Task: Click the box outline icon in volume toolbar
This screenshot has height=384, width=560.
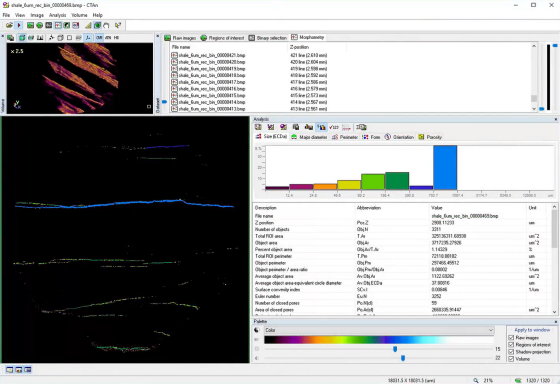Action: click(69, 38)
